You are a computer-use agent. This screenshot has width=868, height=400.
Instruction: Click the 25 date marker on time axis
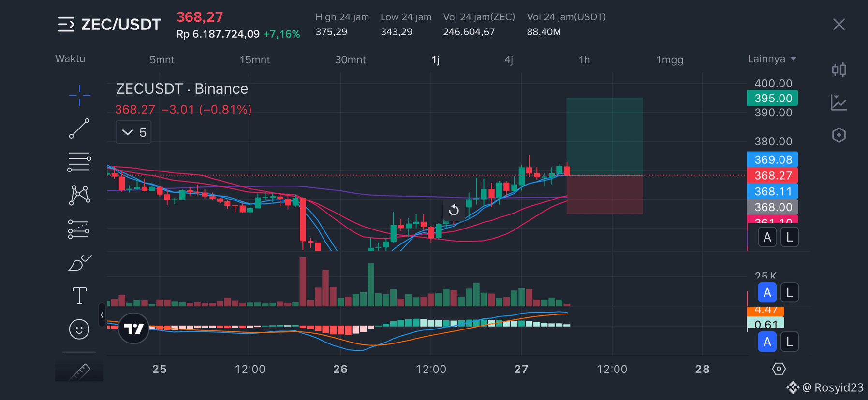tap(160, 369)
